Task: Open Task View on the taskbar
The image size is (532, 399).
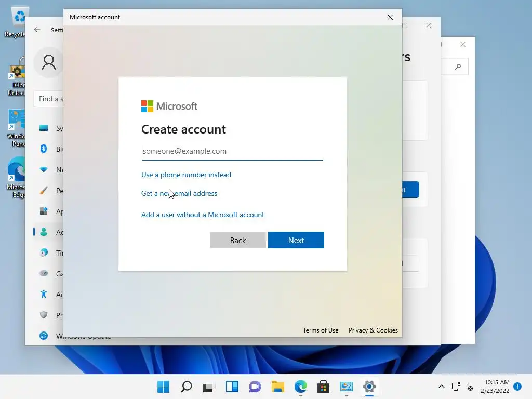Action: click(209, 387)
